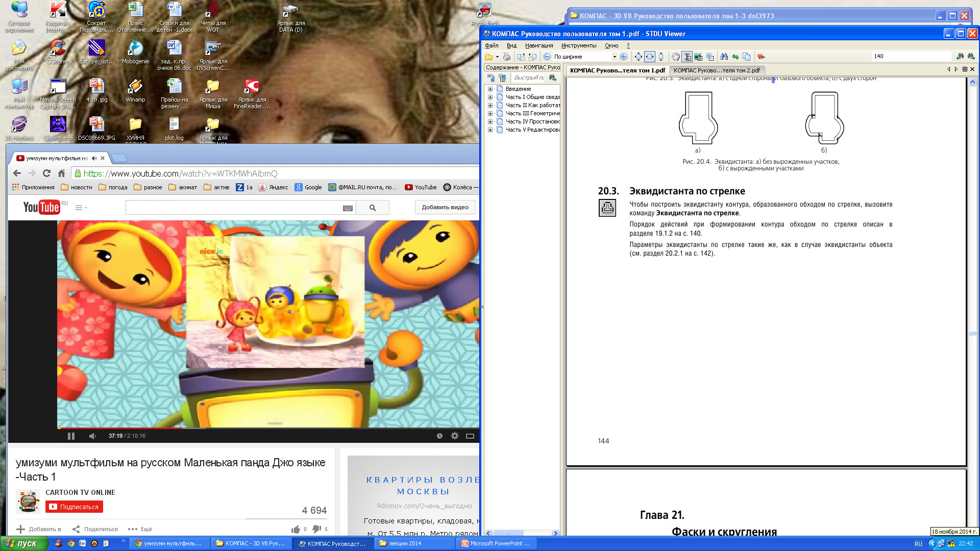Open dropdown arrow next to Open file icon

[497, 57]
